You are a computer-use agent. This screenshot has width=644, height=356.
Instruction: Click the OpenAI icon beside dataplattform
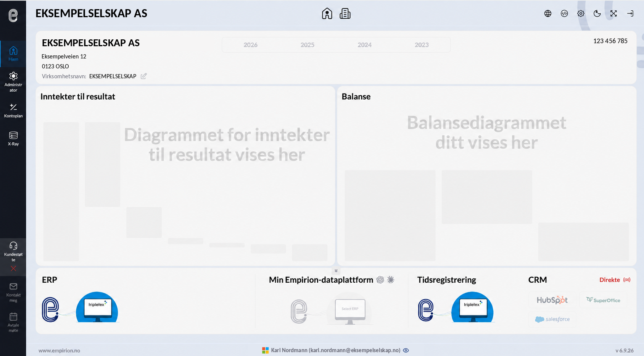380,280
